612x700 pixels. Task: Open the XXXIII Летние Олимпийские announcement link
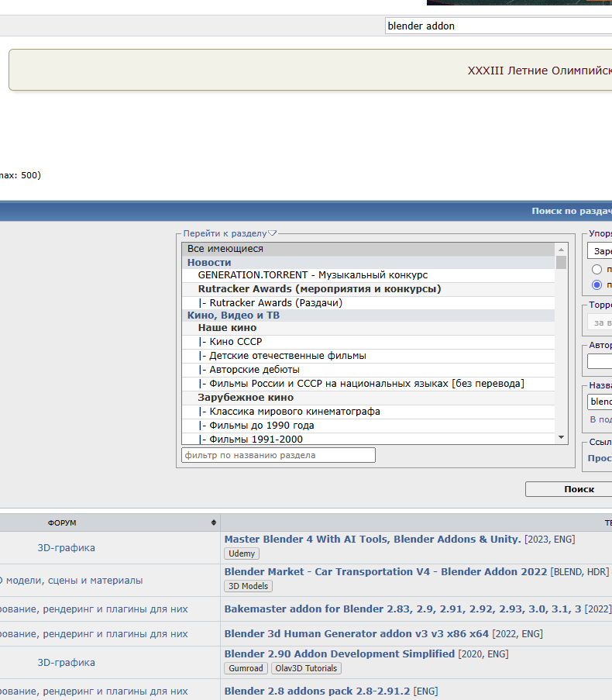[540, 71]
